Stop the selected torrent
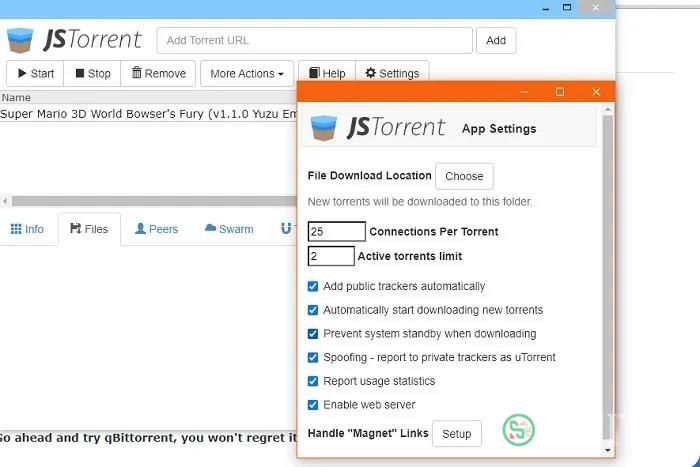The width and height of the screenshot is (700, 467). [92, 73]
